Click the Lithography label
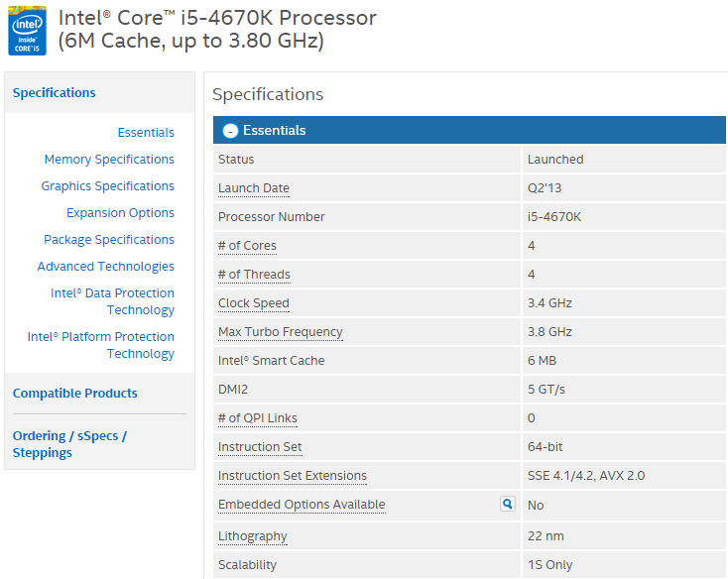Image resolution: width=728 pixels, height=579 pixels. 253,536
